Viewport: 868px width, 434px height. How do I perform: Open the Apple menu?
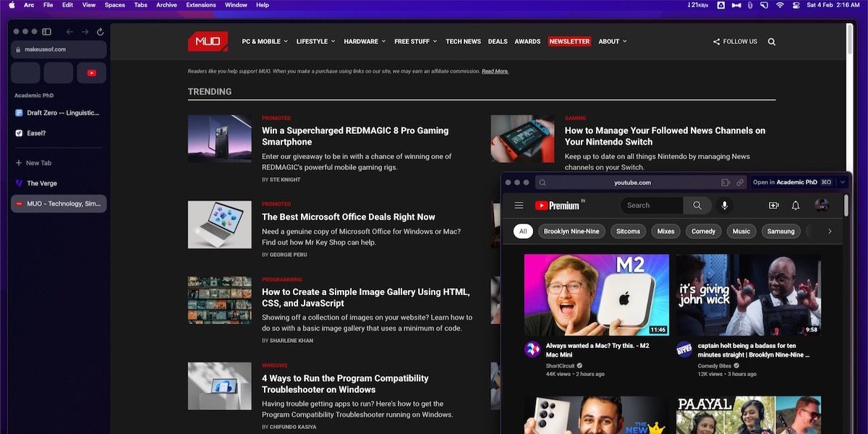(12, 5)
